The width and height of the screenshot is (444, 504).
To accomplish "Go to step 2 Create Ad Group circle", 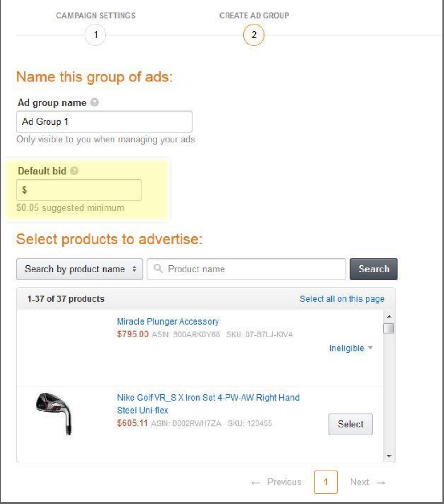I will (x=254, y=35).
